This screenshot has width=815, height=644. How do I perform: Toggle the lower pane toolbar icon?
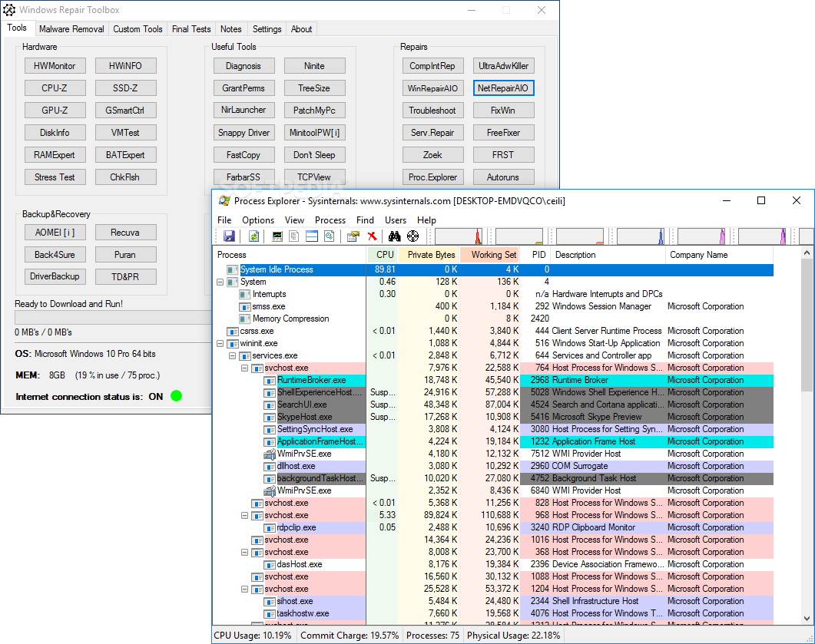point(312,236)
